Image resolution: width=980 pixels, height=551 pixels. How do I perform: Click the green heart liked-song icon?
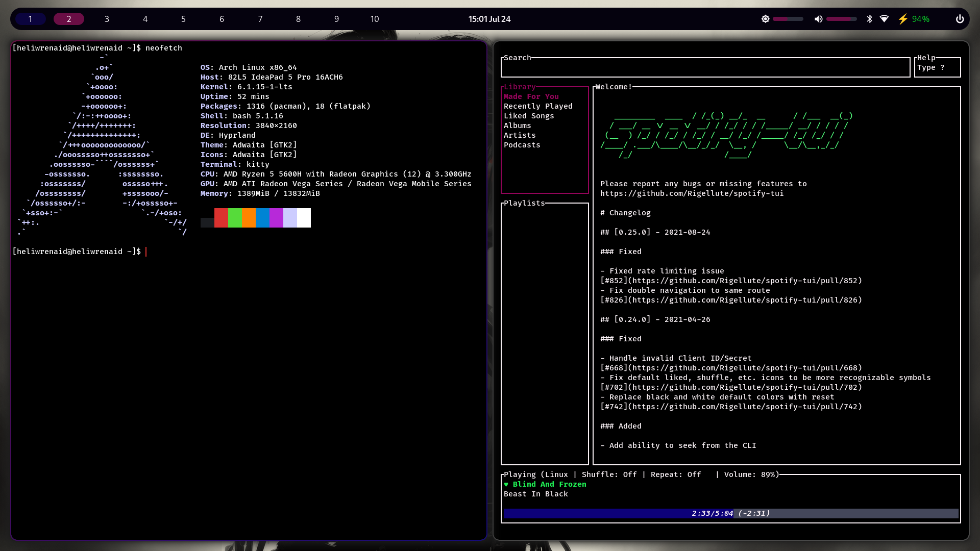[506, 484]
